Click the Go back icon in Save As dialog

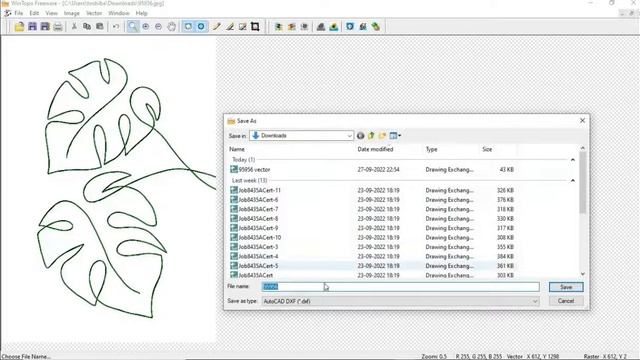coord(360,136)
